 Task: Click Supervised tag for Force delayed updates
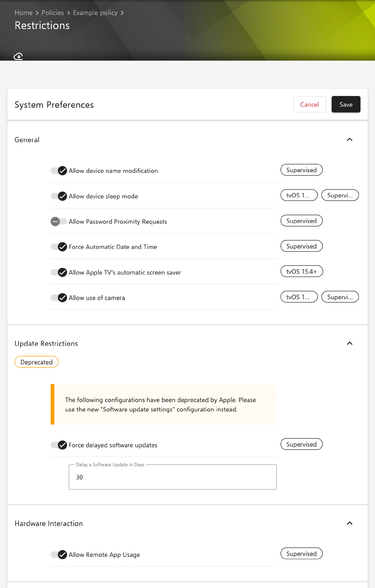(301, 444)
